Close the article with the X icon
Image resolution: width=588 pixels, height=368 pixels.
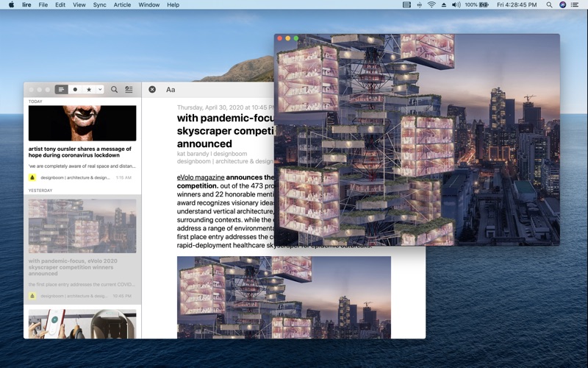(x=152, y=89)
